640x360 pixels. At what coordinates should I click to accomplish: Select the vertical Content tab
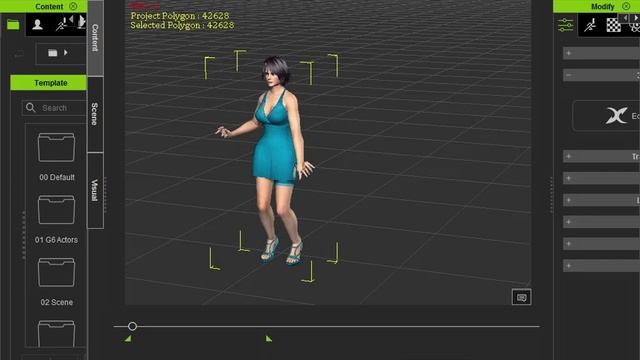[x=95, y=38]
